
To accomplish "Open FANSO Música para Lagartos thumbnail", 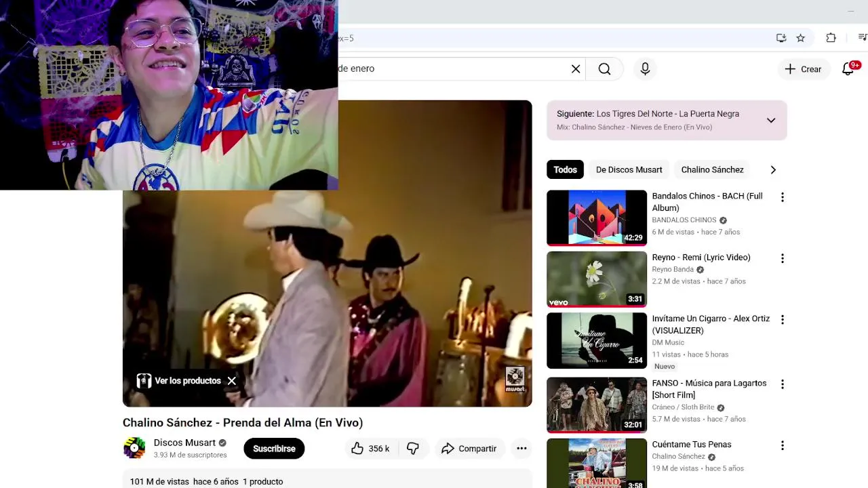I will click(597, 405).
